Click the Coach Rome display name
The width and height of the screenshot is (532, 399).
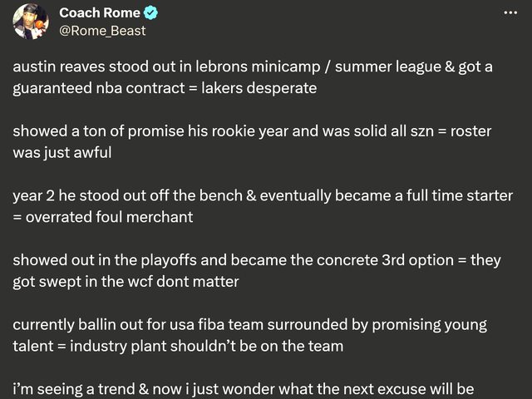pyautogui.click(x=101, y=13)
